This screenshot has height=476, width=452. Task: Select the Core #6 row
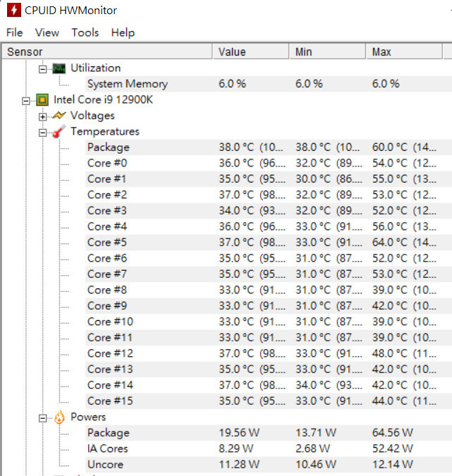[269, 258]
